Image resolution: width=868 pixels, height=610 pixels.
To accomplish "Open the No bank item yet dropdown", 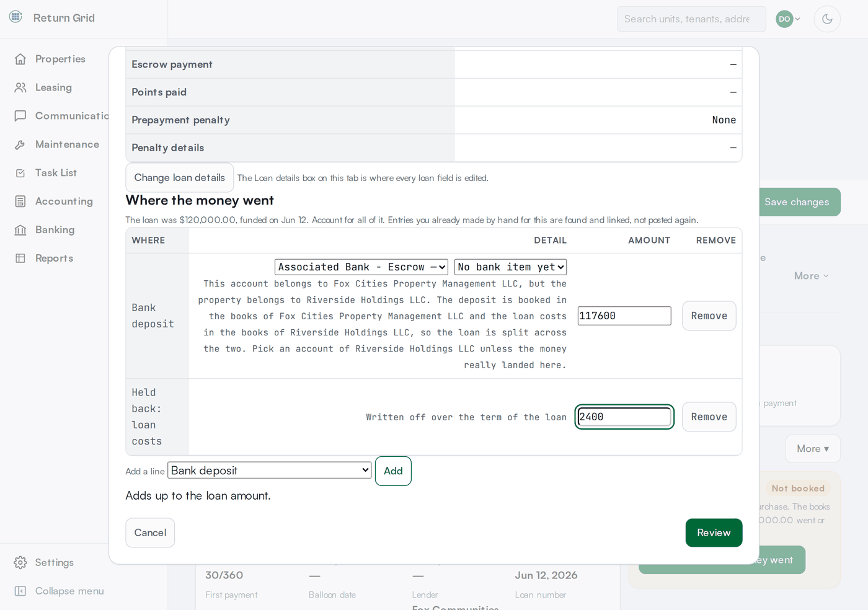I will (511, 267).
